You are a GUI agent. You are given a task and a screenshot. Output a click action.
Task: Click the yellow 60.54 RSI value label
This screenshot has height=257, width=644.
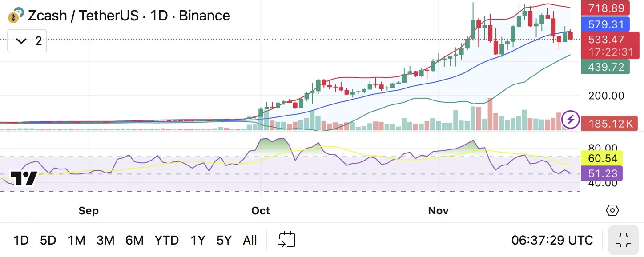[602, 158]
